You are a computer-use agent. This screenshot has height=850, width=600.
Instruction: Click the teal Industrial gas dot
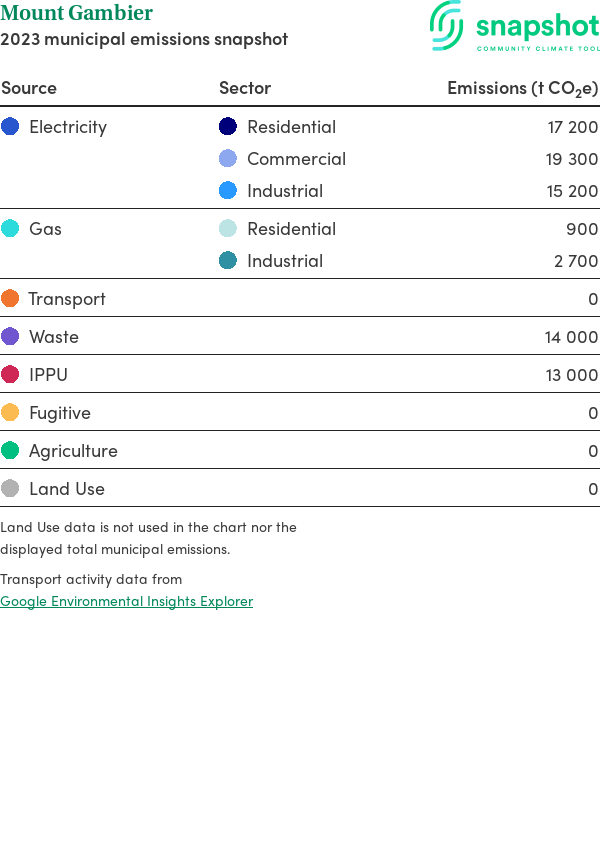(x=228, y=261)
